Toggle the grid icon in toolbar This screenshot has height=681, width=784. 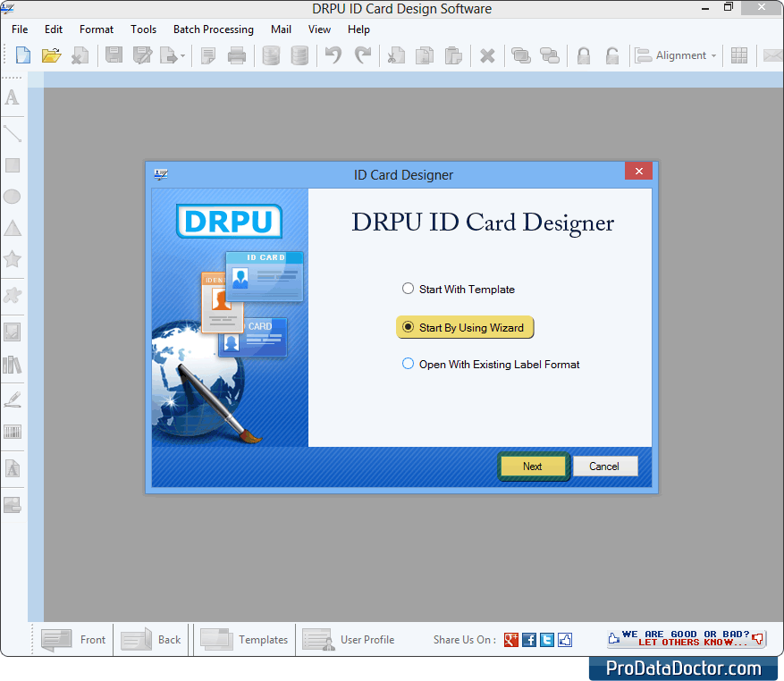739,55
